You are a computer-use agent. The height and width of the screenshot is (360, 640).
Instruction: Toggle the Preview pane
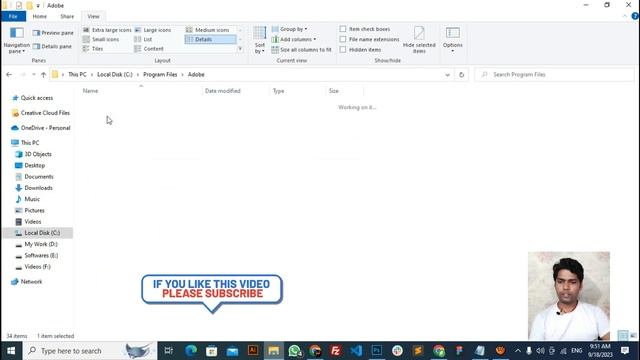pyautogui.click(x=53, y=33)
